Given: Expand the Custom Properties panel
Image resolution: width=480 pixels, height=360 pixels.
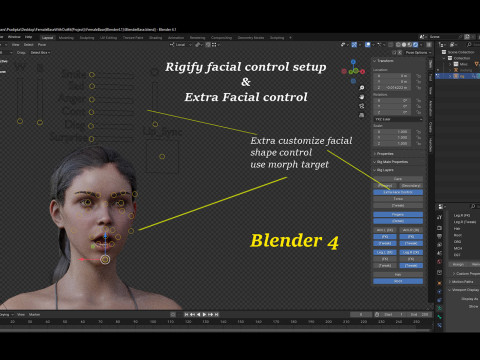Looking at the screenshot, I should [467, 274].
